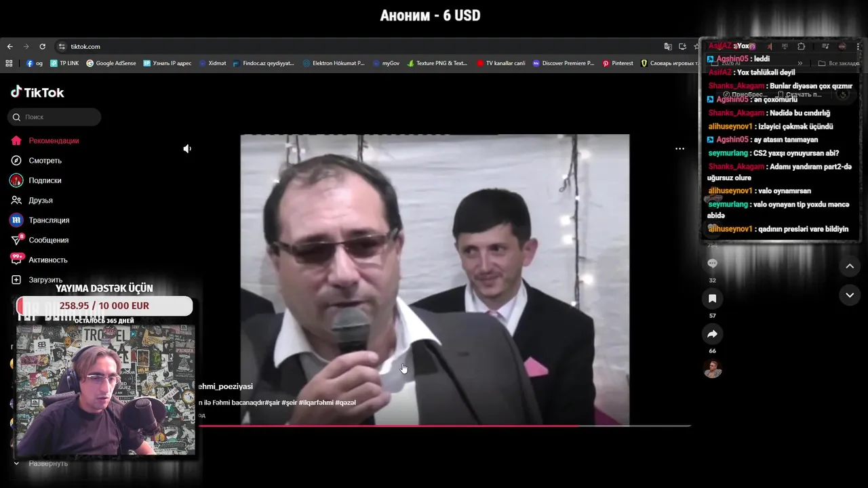This screenshot has width=868, height=488.
Task: Open the Google AdSense bookmark
Action: [x=111, y=63]
